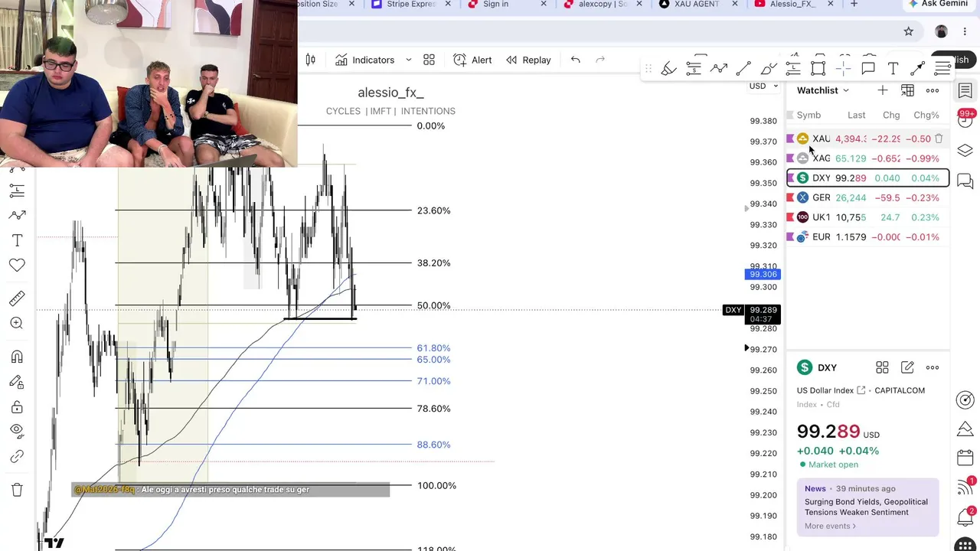This screenshot has height=551, width=980.
Task: Select the UK1 row in watchlist
Action: coord(868,217)
